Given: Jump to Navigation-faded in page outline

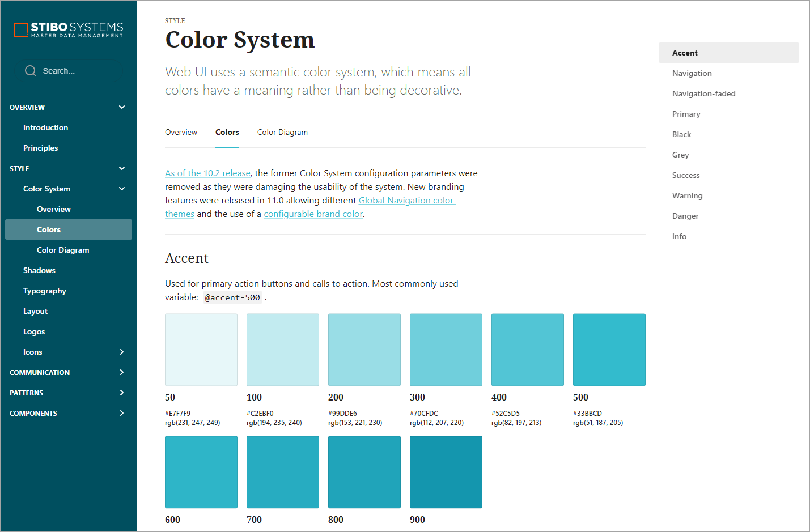Looking at the screenshot, I should pyautogui.click(x=703, y=93).
